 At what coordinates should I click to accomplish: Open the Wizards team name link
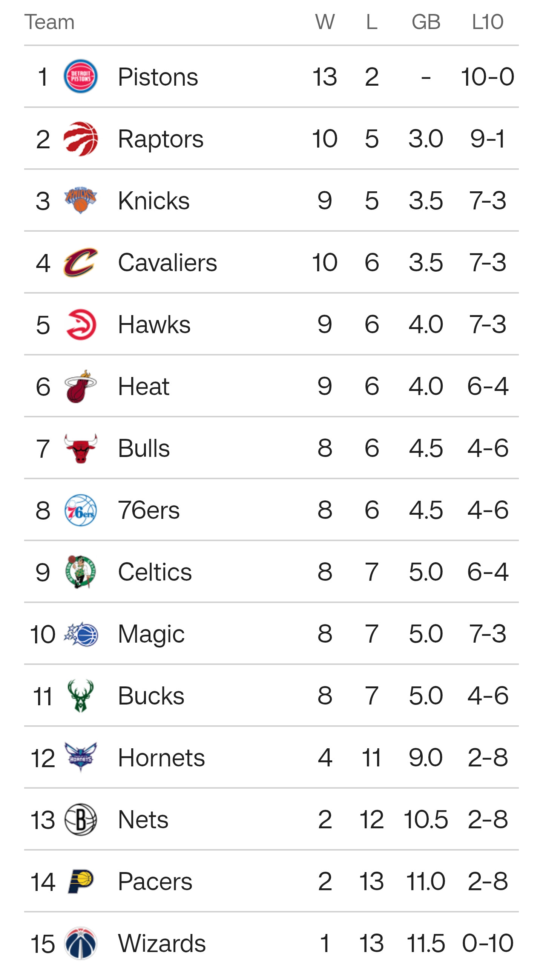tap(162, 943)
